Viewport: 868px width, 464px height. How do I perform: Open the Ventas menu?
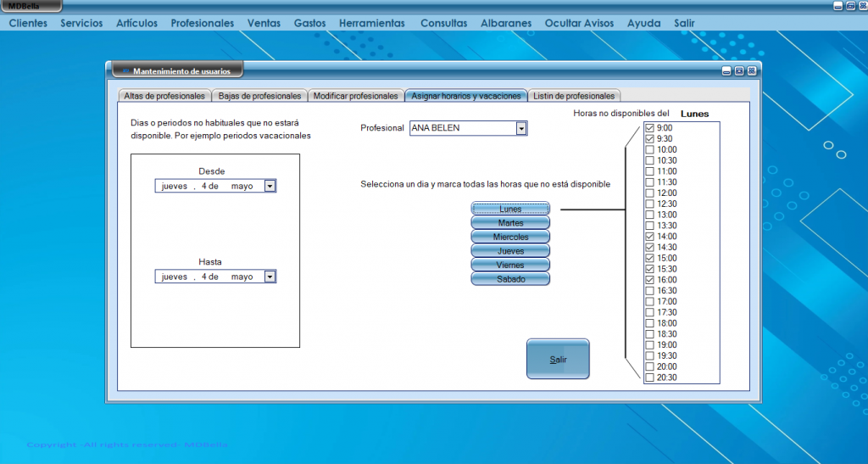pos(264,23)
